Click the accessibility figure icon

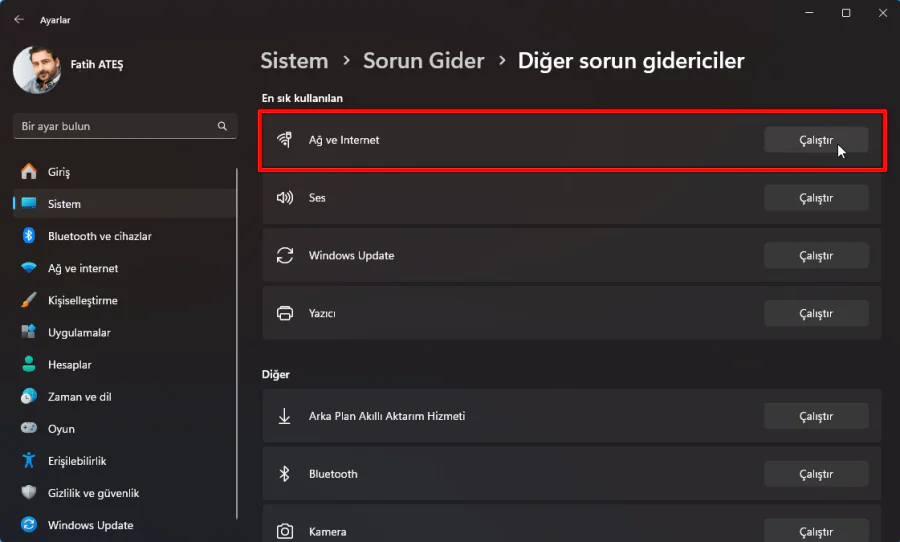click(x=29, y=460)
